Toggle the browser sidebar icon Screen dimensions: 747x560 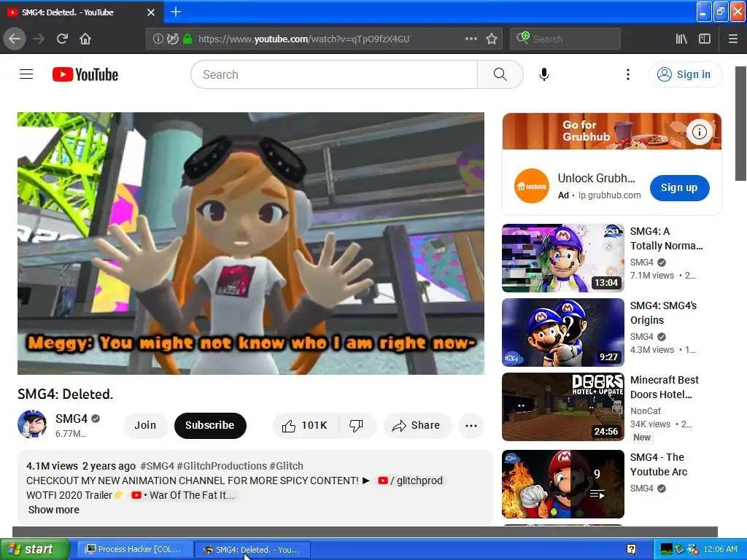pos(705,39)
